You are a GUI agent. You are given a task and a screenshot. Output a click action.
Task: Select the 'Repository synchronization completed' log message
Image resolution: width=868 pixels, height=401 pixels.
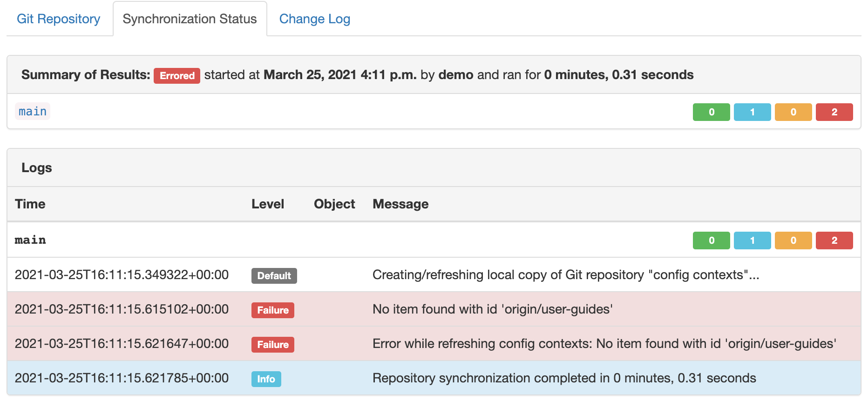point(564,378)
